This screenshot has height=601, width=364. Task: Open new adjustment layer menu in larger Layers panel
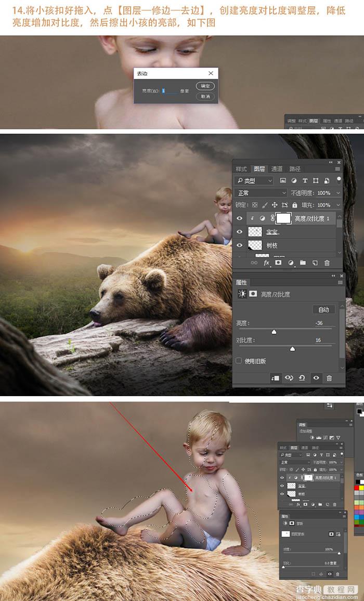tap(291, 263)
